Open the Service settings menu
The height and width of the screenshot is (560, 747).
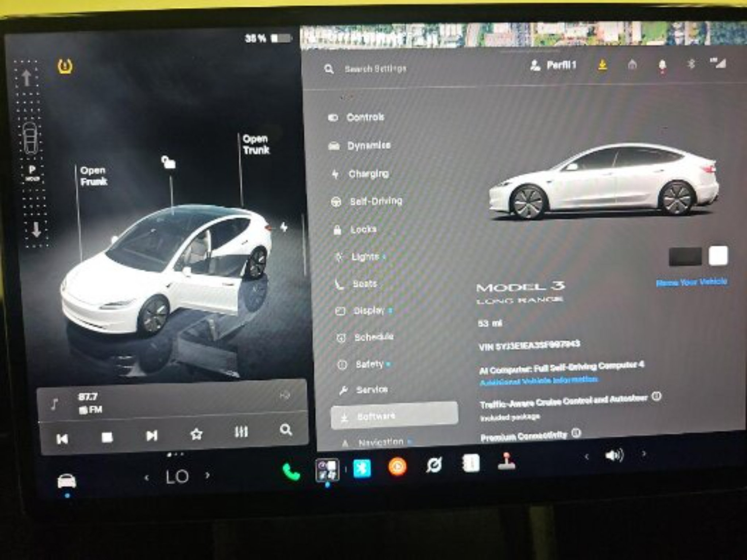pyautogui.click(x=363, y=390)
